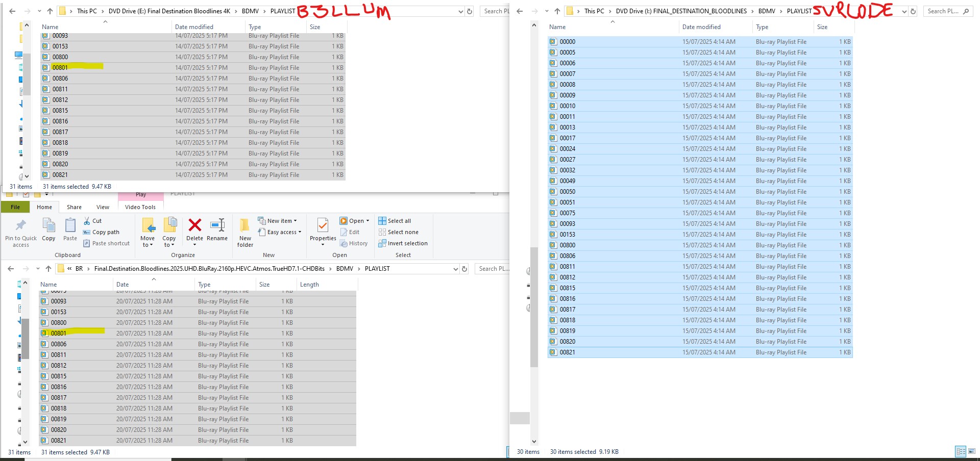Viewport: 980px width, 461px height.
Task: Select file 00049 in right window
Action: click(x=700, y=181)
